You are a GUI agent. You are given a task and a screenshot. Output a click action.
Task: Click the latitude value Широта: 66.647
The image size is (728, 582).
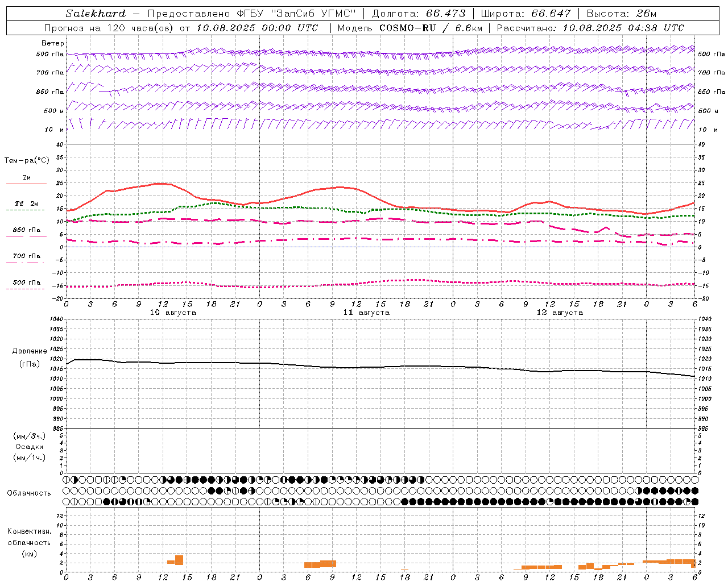(526, 14)
